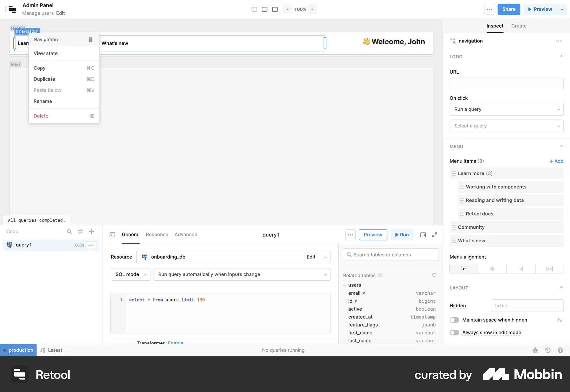This screenshot has width=570, height=392.
Task: Open the Run a query dropdown
Action: click(506, 109)
